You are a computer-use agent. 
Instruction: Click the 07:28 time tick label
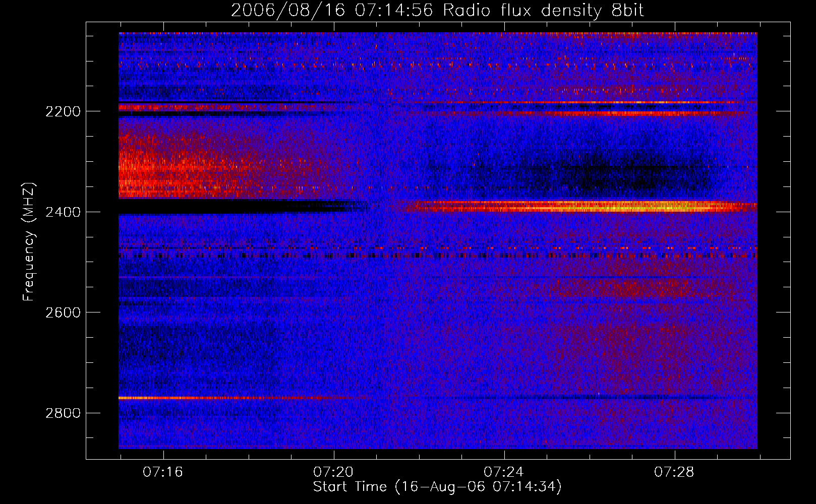click(674, 472)
